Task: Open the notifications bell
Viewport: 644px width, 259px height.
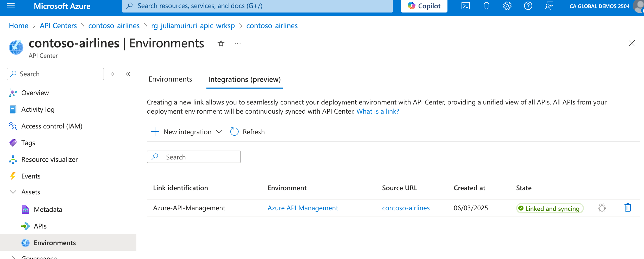Action: click(x=486, y=6)
